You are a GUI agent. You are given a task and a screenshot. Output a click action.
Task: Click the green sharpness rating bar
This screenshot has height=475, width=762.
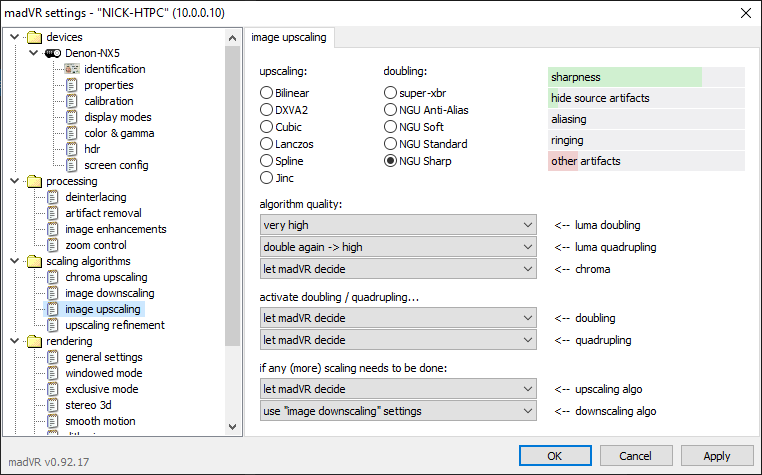(x=625, y=77)
